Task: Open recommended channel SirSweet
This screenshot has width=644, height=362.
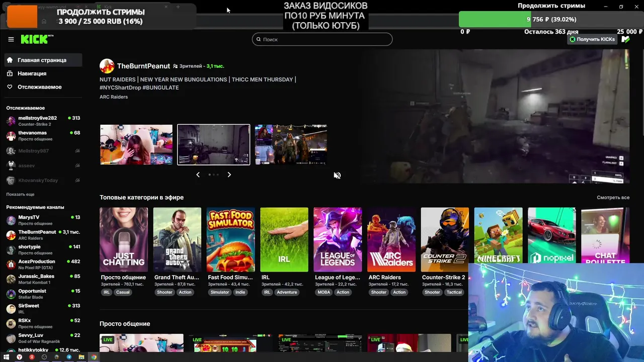Action: coord(43,309)
